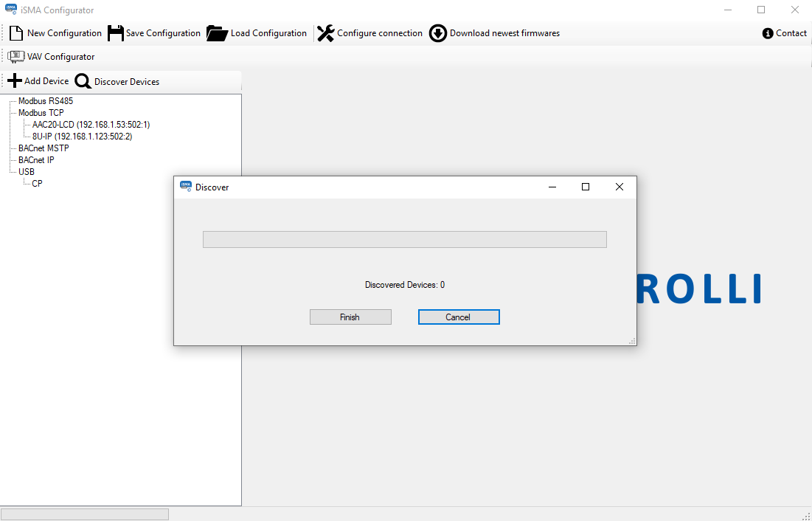Select AAC20-LCD device in tree
The width and height of the screenshot is (812, 521).
91,125
